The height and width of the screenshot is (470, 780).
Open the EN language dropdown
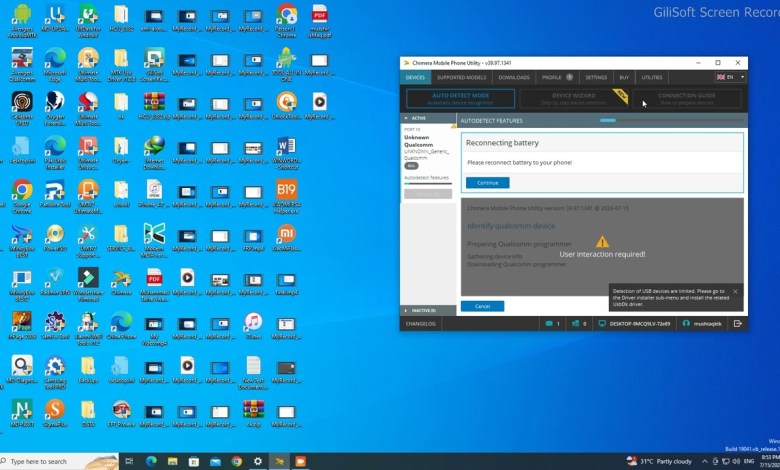729,77
